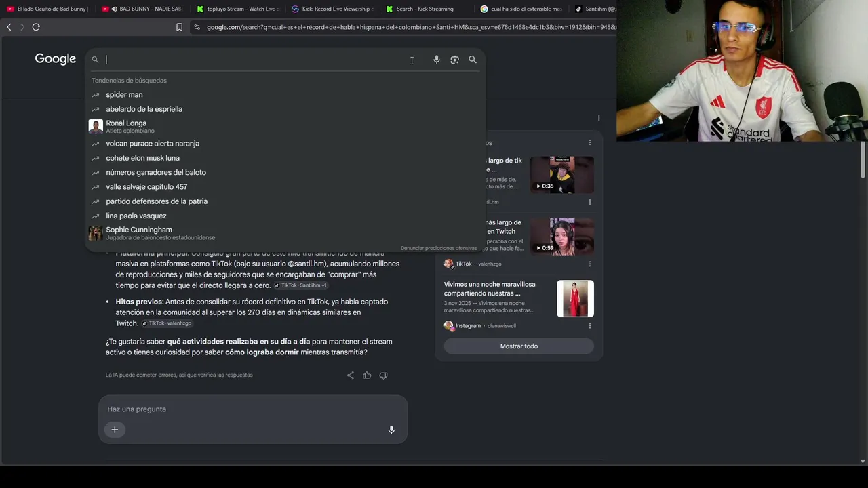Click the page's vertical scrollbar thumb
The height and width of the screenshot is (488, 868).
click(x=863, y=160)
